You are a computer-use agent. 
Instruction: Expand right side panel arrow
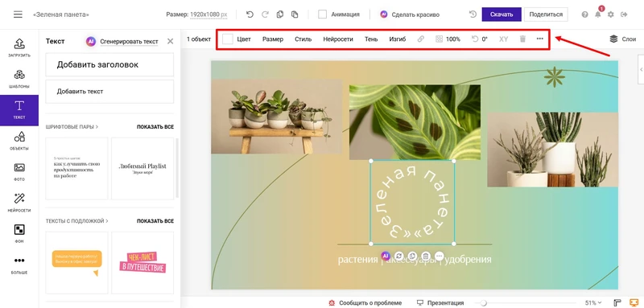[x=641, y=70]
